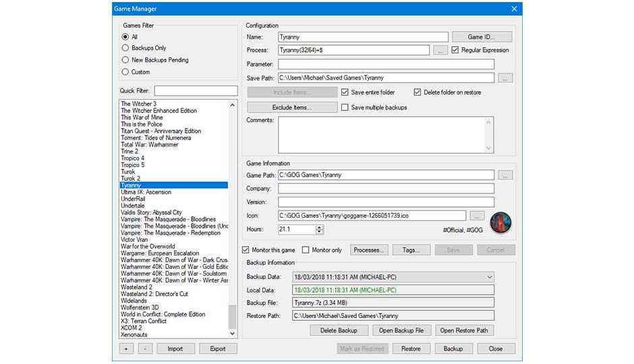The image size is (634, 364).
Task: Click the empty Parameter field
Action: coord(386,64)
